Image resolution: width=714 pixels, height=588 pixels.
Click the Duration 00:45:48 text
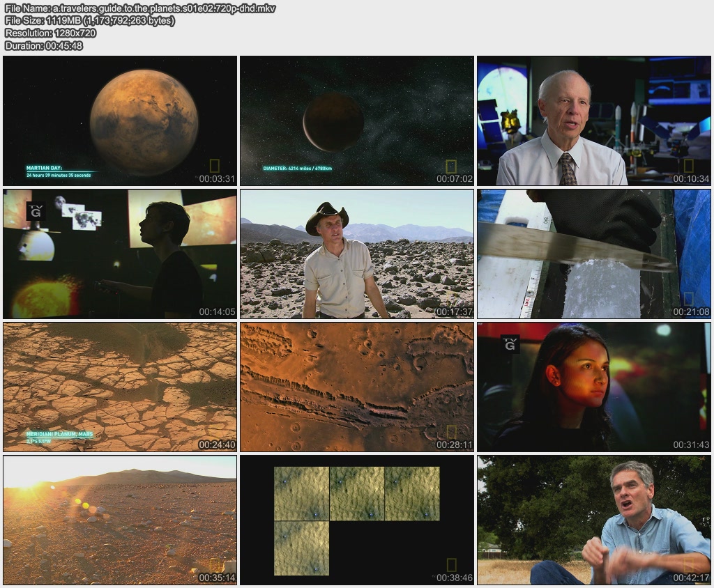point(44,46)
